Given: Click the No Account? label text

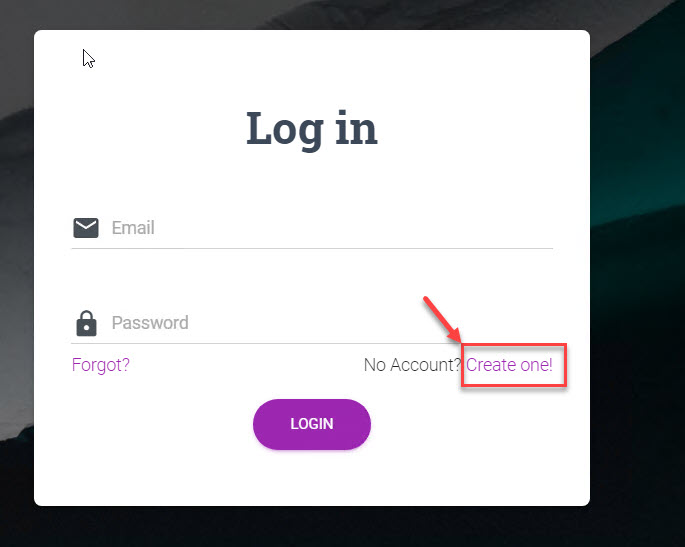Looking at the screenshot, I should [x=412, y=365].
